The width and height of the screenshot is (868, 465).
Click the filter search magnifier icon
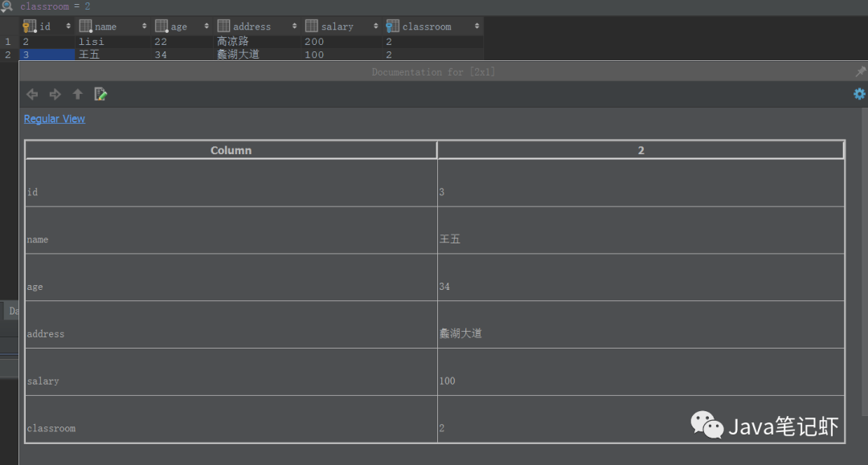(6, 6)
